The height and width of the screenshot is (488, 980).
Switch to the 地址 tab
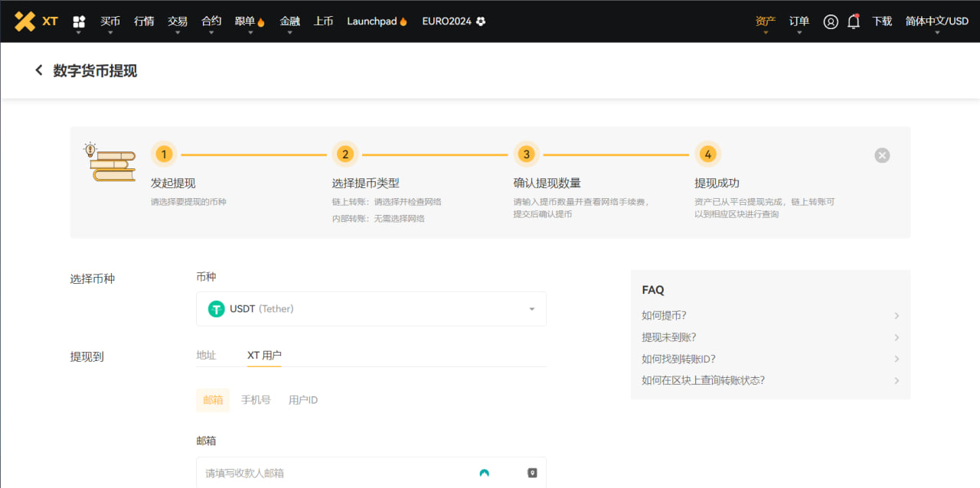pos(207,355)
